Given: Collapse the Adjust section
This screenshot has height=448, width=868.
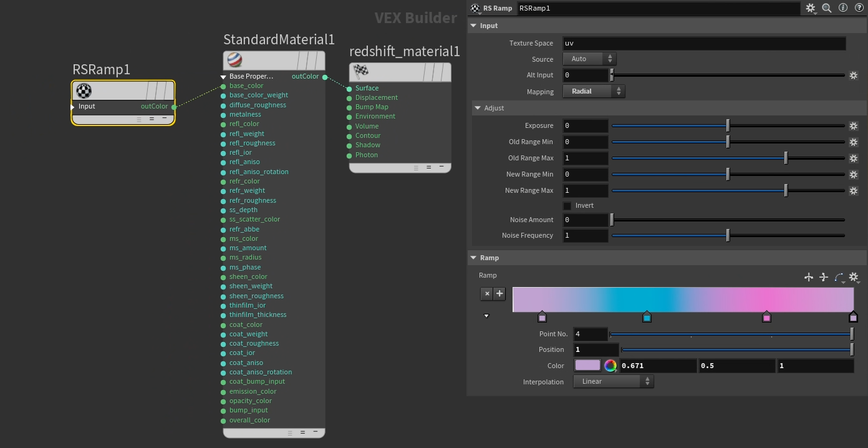Looking at the screenshot, I should click(477, 108).
